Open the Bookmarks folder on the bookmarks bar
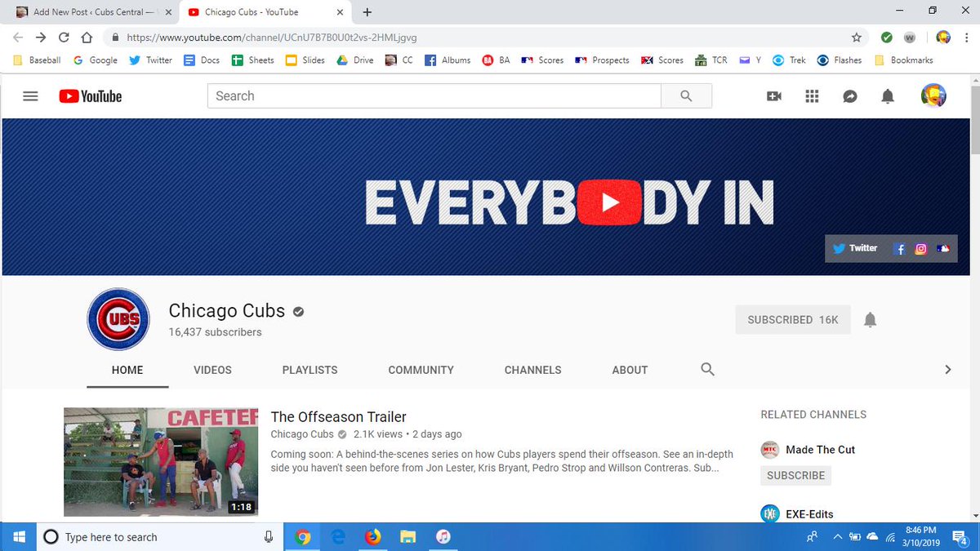980x551 pixels. coord(903,60)
